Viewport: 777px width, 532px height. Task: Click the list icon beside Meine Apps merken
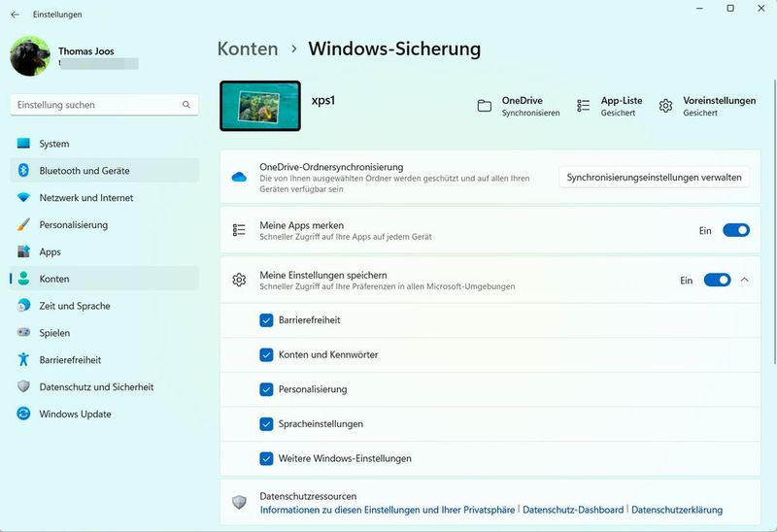[x=239, y=230]
